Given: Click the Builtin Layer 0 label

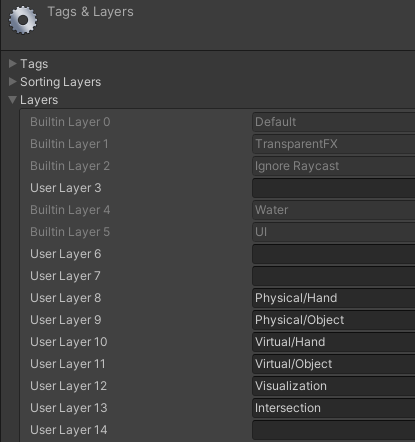Looking at the screenshot, I should point(70,122).
